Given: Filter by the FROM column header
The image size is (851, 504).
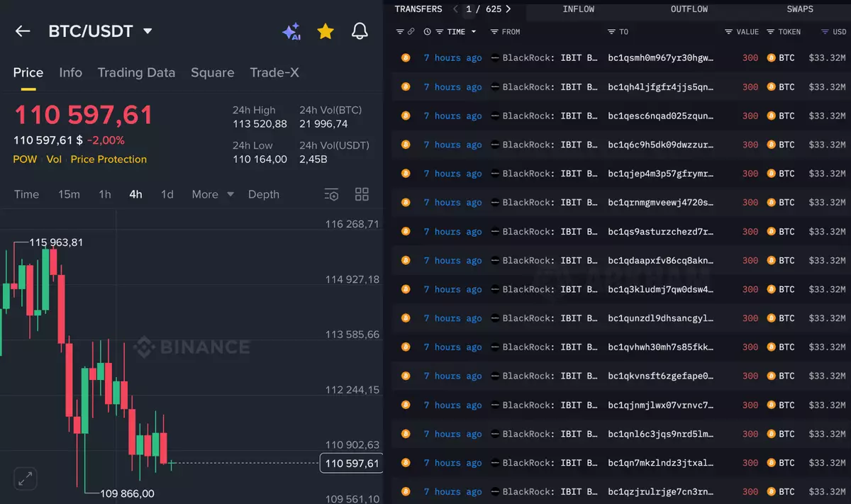Looking at the screenshot, I should (x=506, y=32).
